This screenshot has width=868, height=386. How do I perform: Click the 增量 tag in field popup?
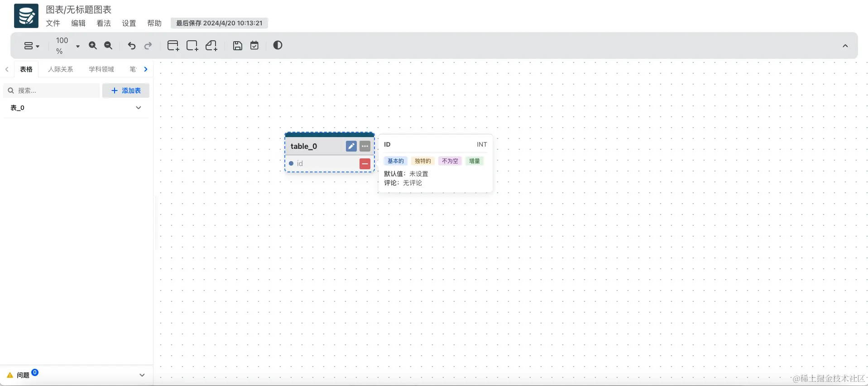(475, 161)
